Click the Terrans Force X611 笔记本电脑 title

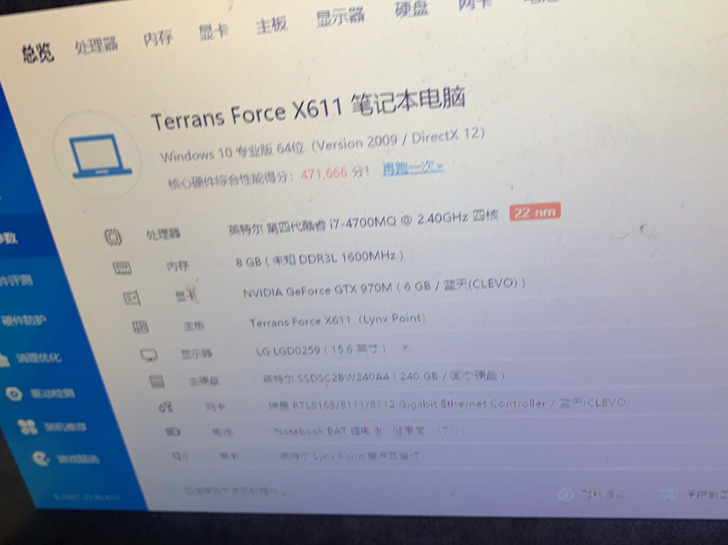pos(308,109)
